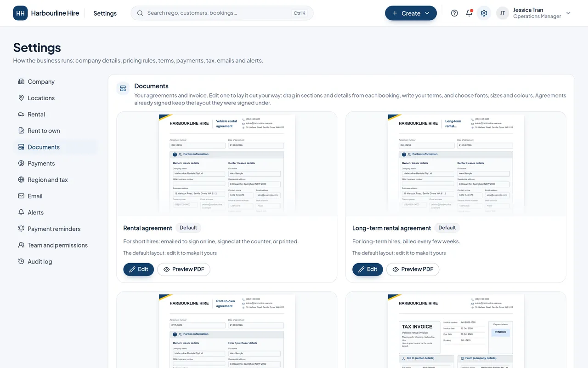This screenshot has width=588, height=368.
Task: Open the Tax Invoice document thumbnail
Action: (456, 330)
